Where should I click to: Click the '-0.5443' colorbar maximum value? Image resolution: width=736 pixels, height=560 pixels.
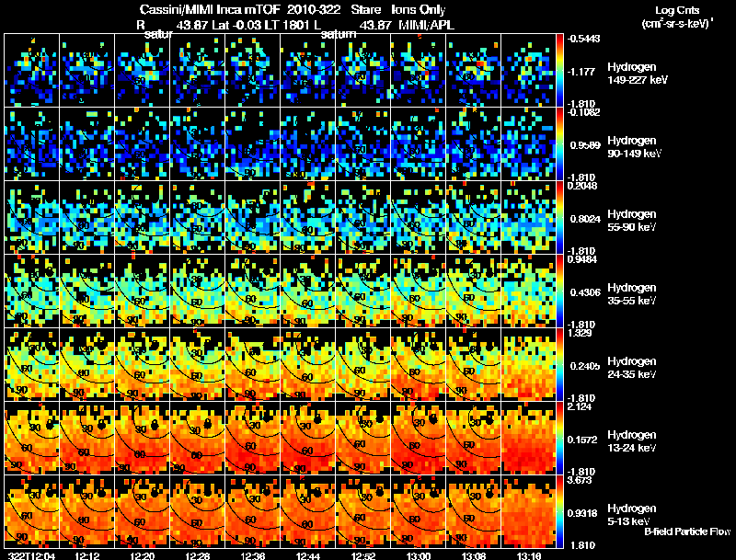tap(583, 39)
